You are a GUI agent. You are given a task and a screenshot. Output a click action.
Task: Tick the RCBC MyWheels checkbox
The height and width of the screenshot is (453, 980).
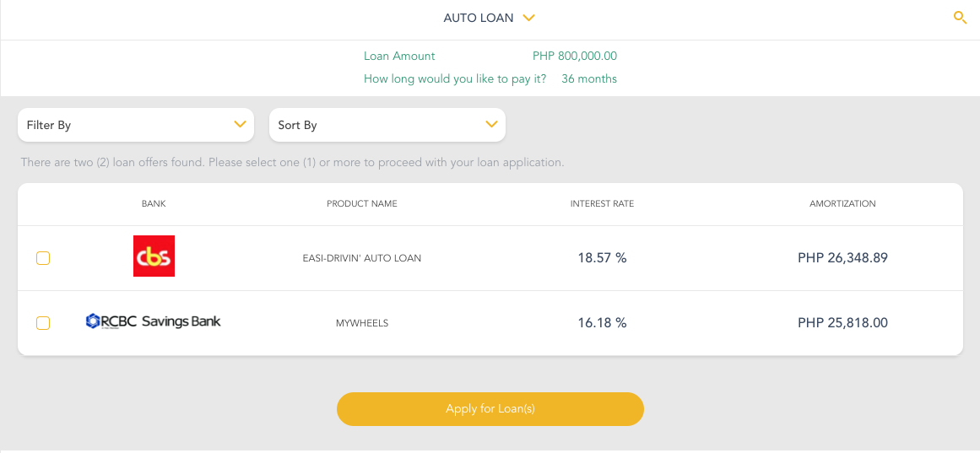43,323
